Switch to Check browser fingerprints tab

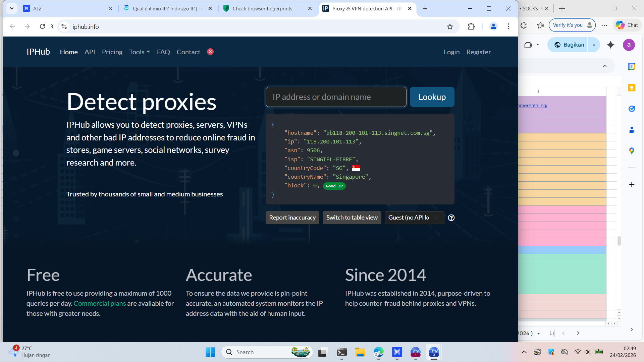pyautogui.click(x=262, y=9)
